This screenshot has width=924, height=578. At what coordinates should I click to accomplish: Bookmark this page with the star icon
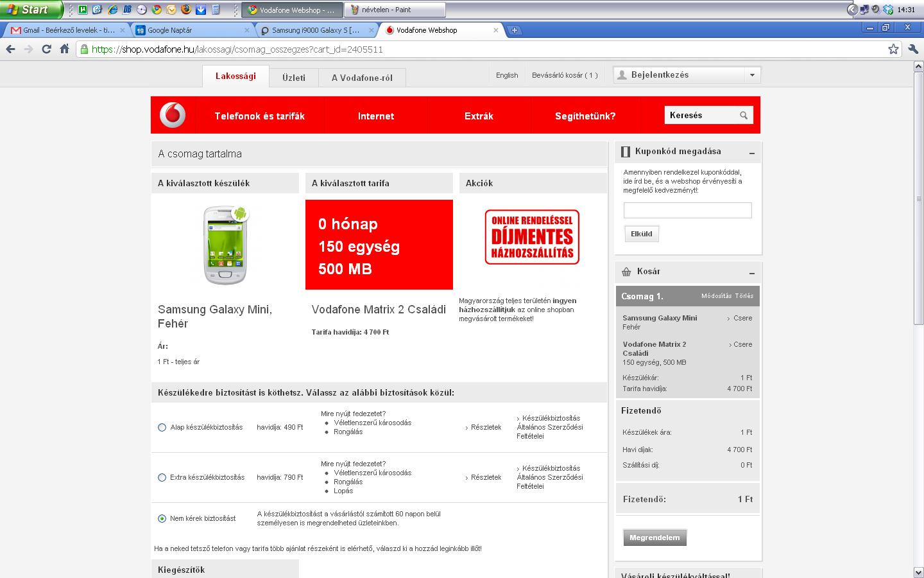point(893,49)
